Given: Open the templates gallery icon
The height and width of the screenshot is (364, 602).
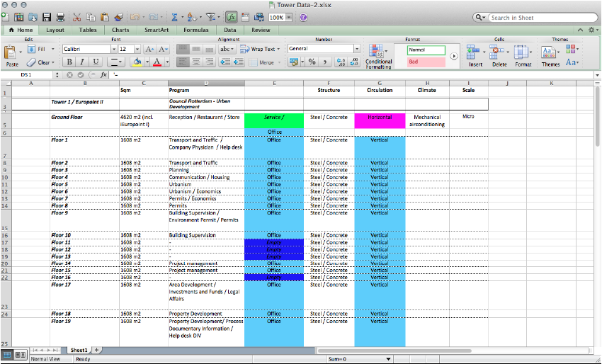Looking at the screenshot, I should [x=18, y=17].
